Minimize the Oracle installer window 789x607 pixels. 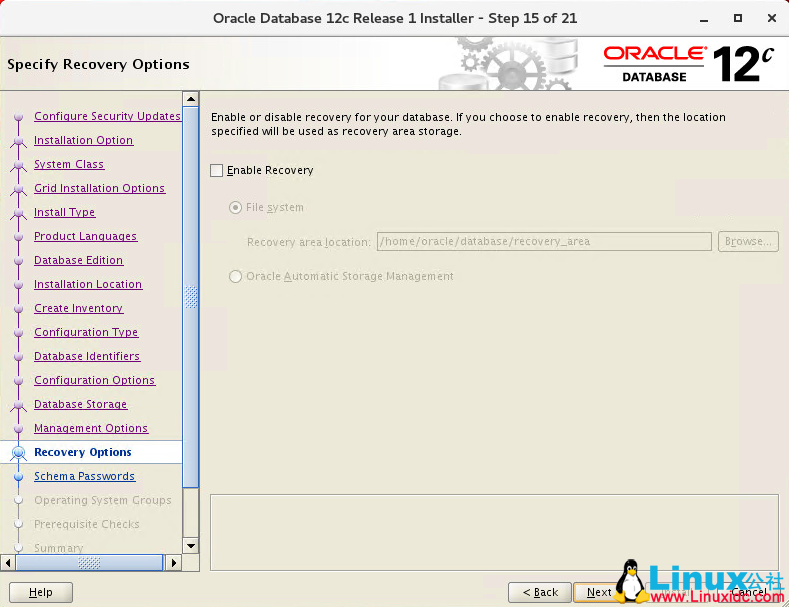click(704, 19)
